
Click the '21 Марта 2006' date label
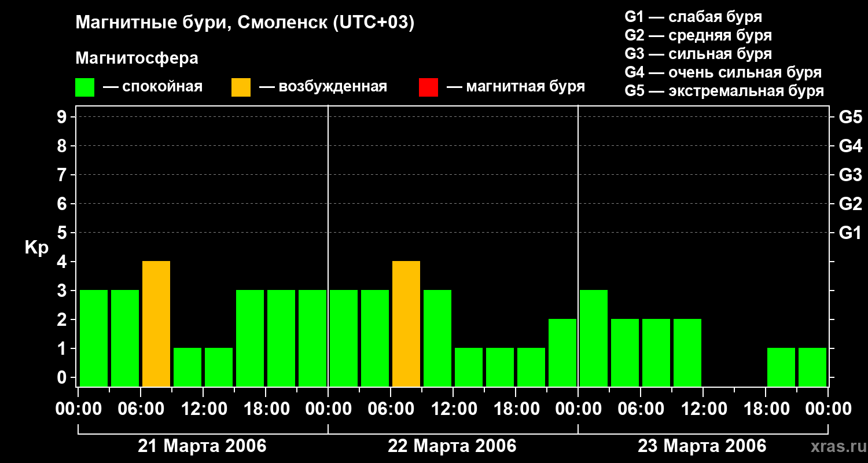pos(202,446)
